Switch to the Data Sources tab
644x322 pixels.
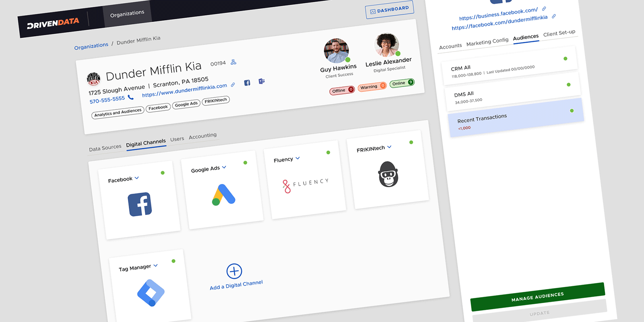(105, 148)
